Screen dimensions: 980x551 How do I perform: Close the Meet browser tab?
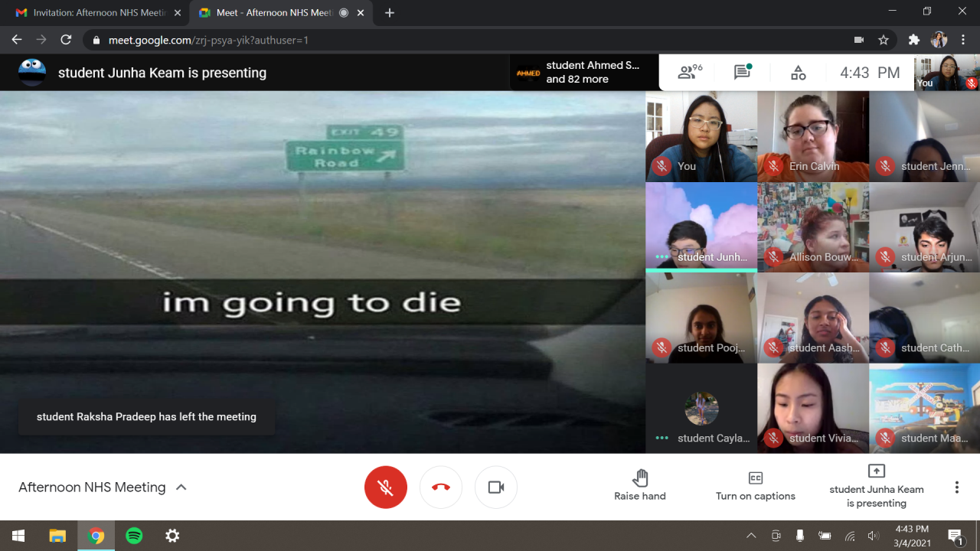pos(361,13)
